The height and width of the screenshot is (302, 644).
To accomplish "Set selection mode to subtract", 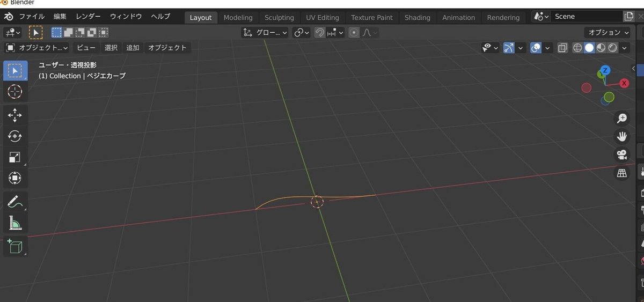I will point(80,33).
